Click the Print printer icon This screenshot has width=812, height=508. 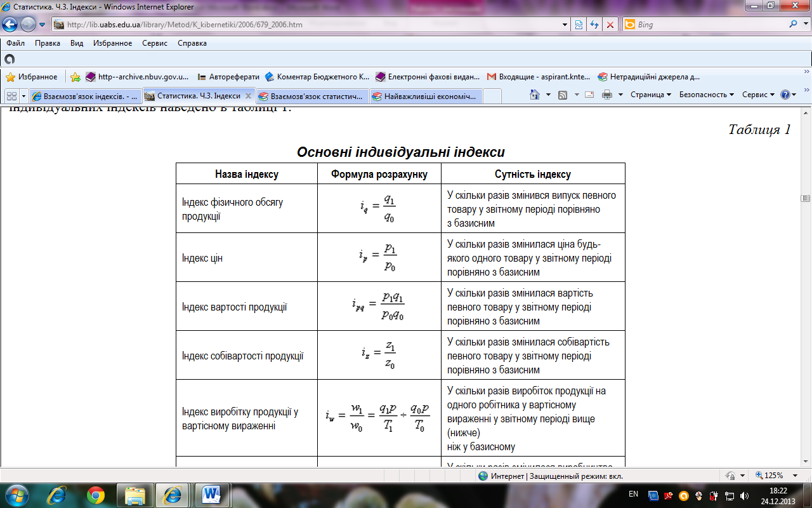point(607,95)
